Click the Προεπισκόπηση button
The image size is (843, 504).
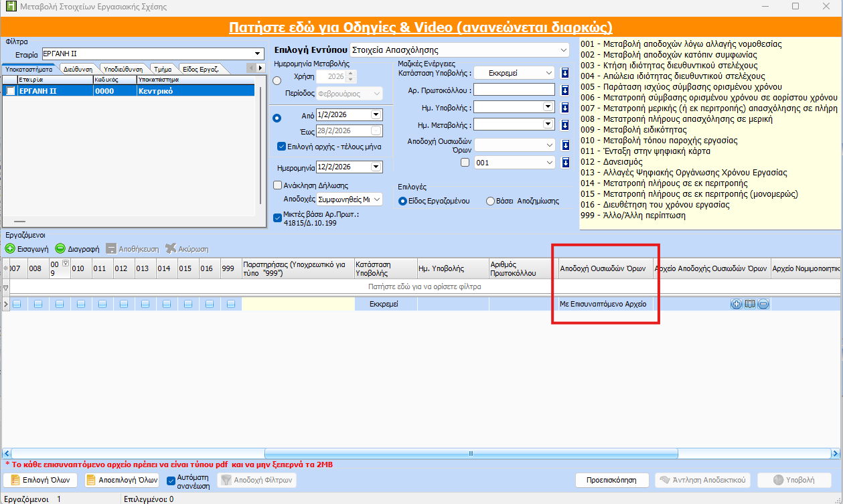612,480
